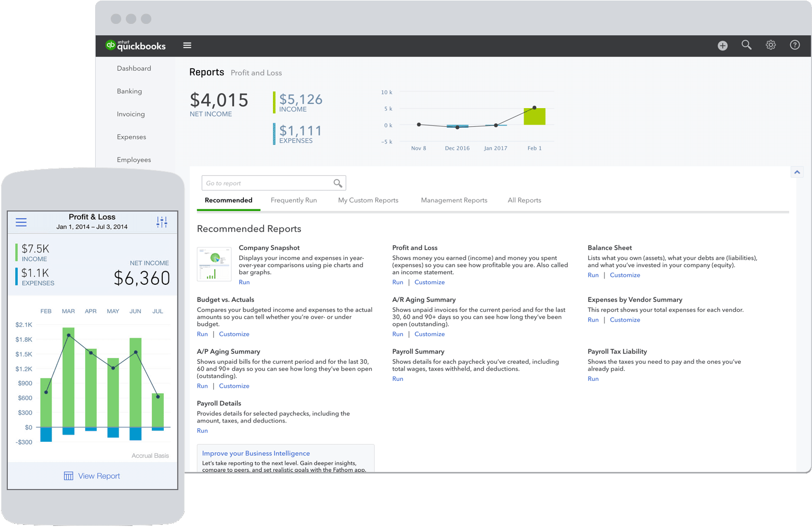Tap the Jan 1, 2014 – Jul 3, 2014 date range
812x528 pixels.
[x=92, y=227]
